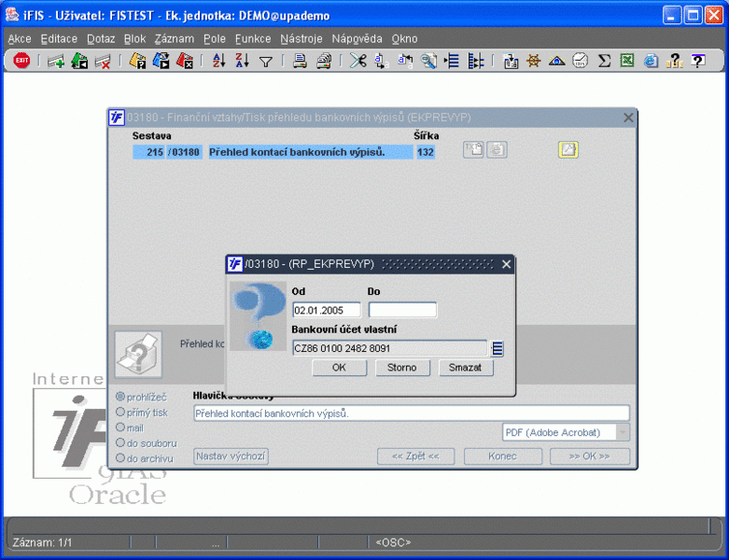
Task: Open the Akce menu
Action: (x=20, y=39)
